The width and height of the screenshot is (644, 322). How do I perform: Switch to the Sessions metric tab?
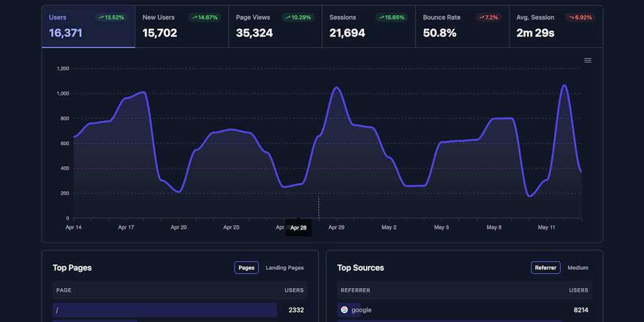pyautogui.click(x=368, y=26)
